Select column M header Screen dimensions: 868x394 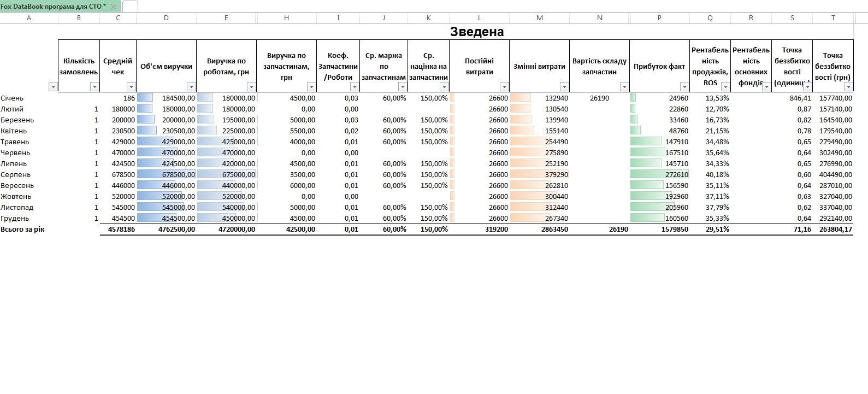(539, 18)
